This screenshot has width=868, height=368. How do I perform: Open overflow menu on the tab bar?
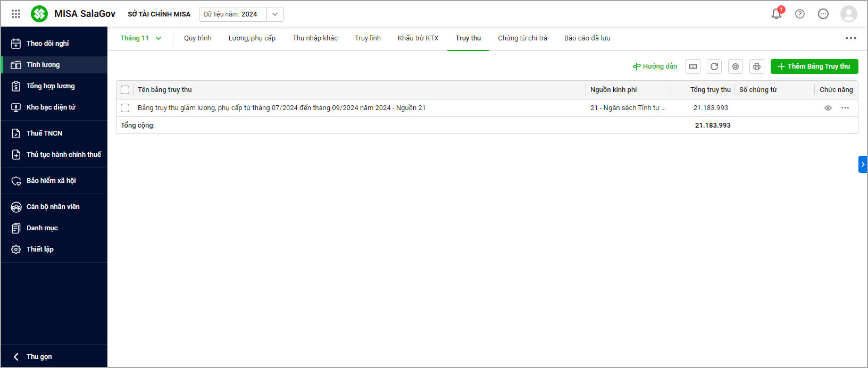(851, 38)
